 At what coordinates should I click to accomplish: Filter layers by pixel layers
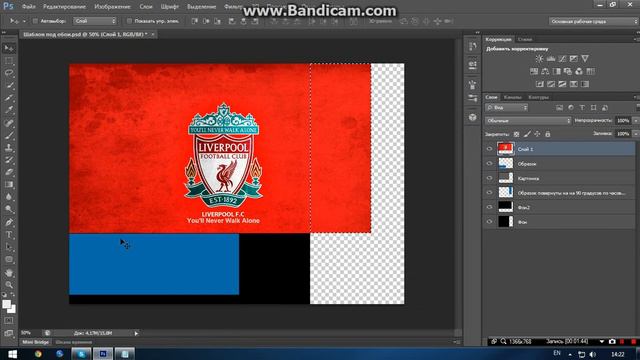click(x=559, y=108)
